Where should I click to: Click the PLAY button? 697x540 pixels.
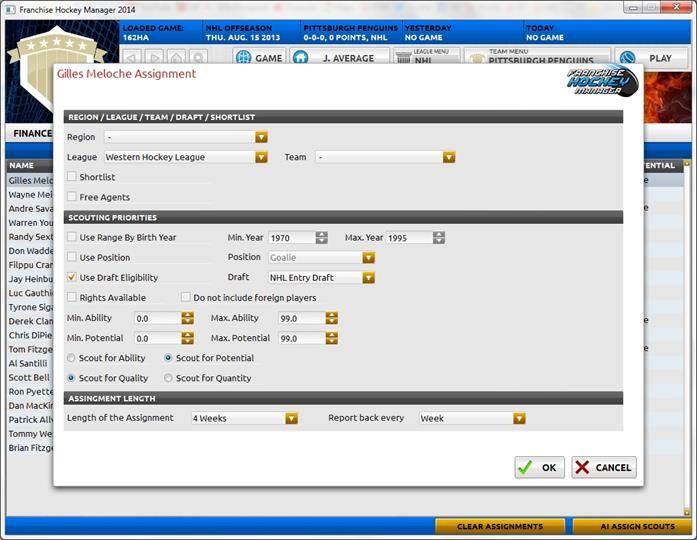click(x=651, y=58)
